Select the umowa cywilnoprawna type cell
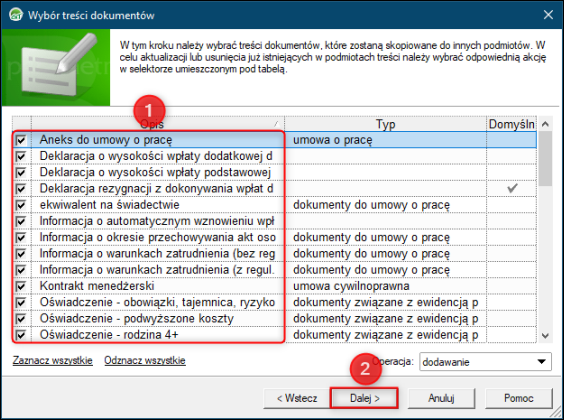This screenshot has width=564, height=420. [385, 286]
